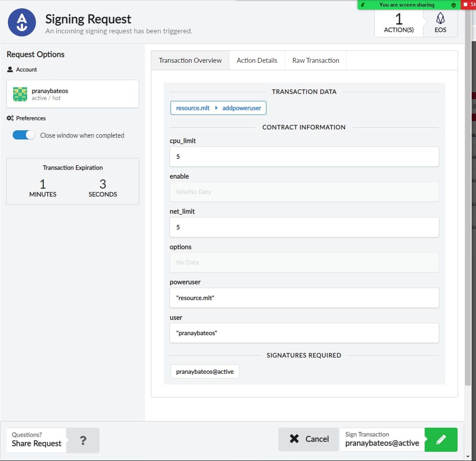Sign Transaction as pranaybateos@active
Image resolution: width=476 pixels, height=461 pixels.
398,440
